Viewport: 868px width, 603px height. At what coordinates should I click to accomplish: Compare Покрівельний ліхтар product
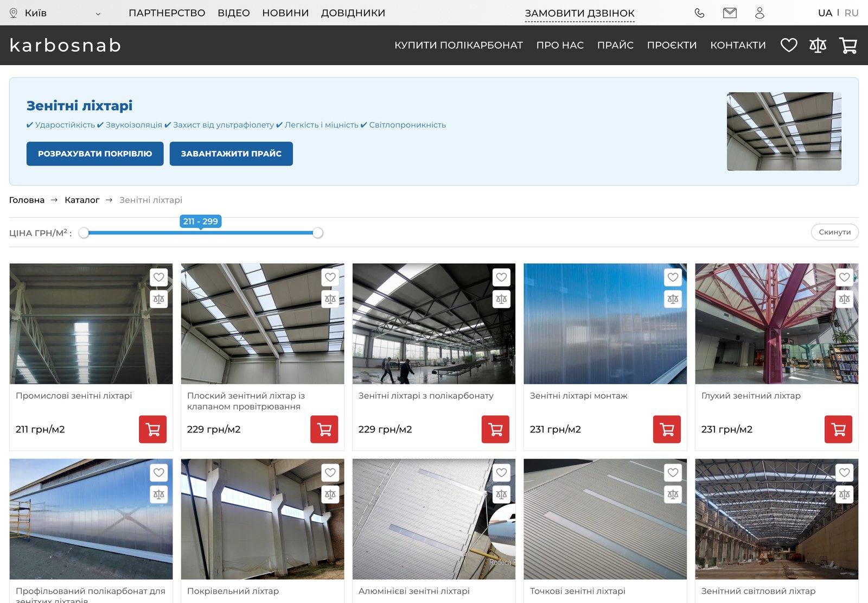point(330,494)
